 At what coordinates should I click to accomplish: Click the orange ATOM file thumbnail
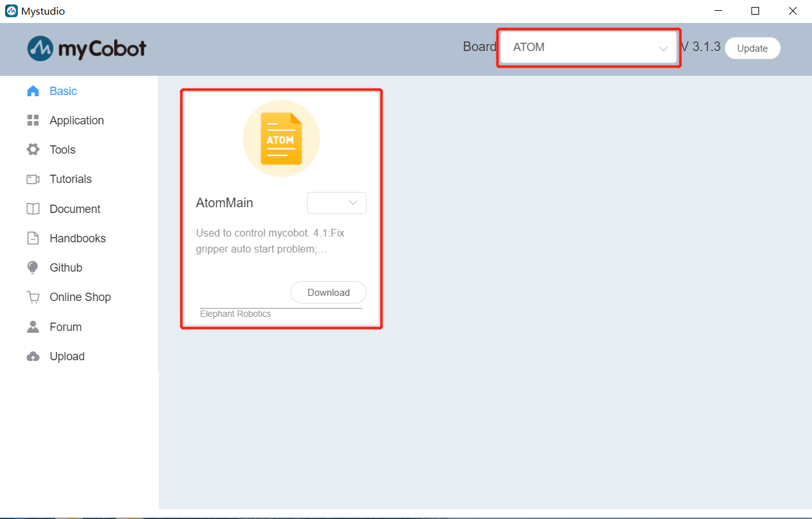click(x=281, y=138)
